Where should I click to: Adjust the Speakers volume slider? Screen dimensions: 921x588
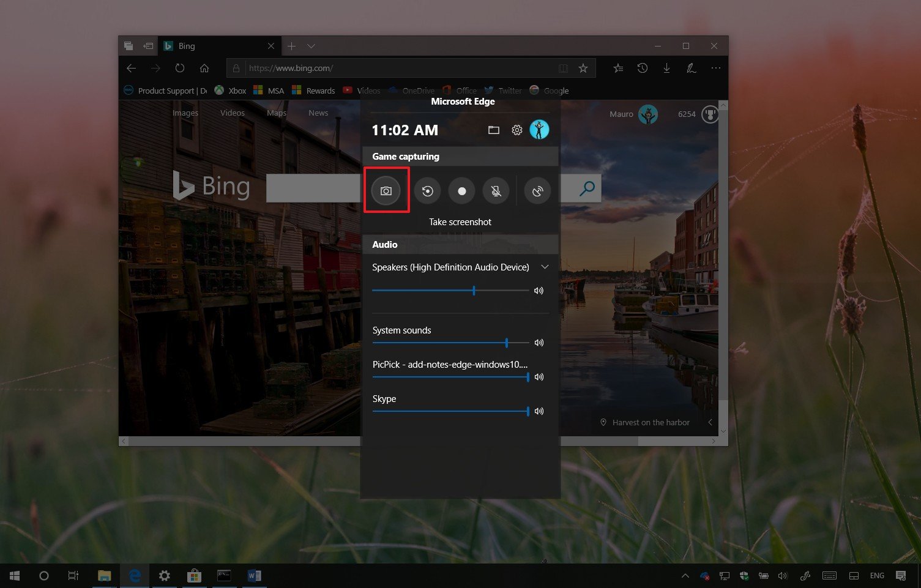click(x=474, y=291)
